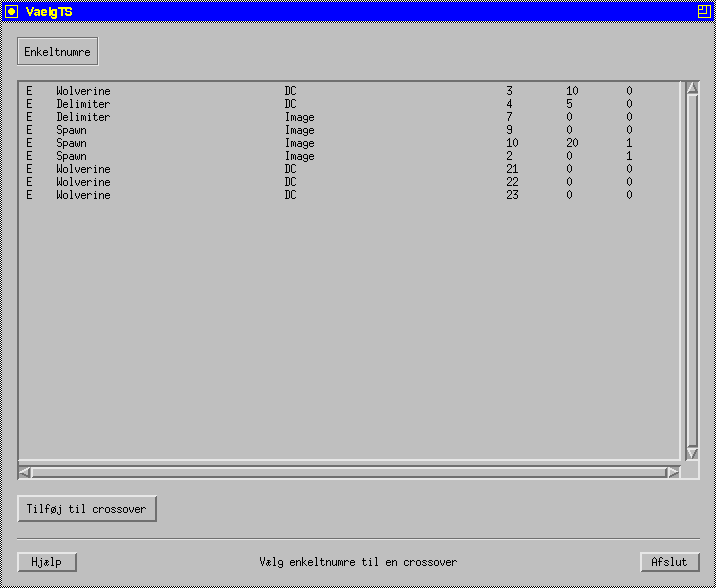This screenshot has width=716, height=588.
Task: Click the maximize icon in title bar
Action: [x=704, y=11]
